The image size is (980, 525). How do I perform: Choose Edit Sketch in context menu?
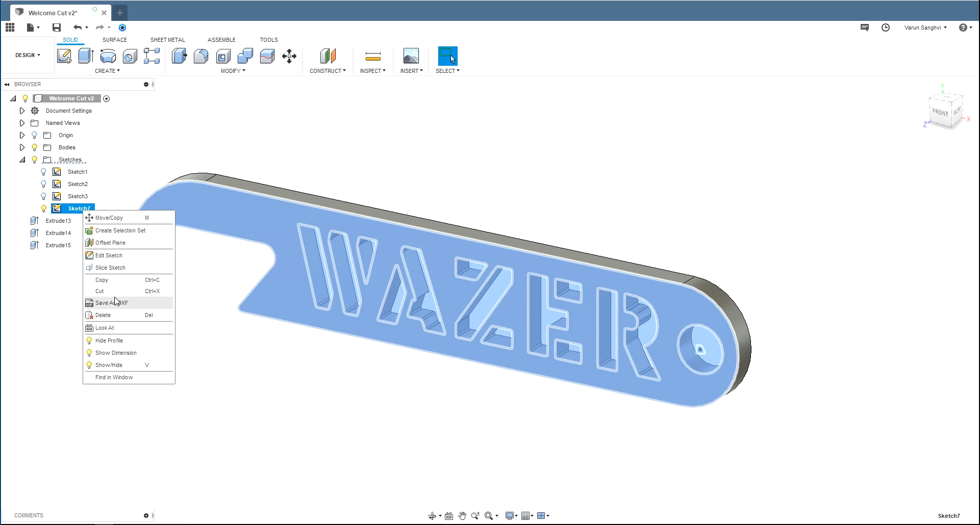click(129, 255)
